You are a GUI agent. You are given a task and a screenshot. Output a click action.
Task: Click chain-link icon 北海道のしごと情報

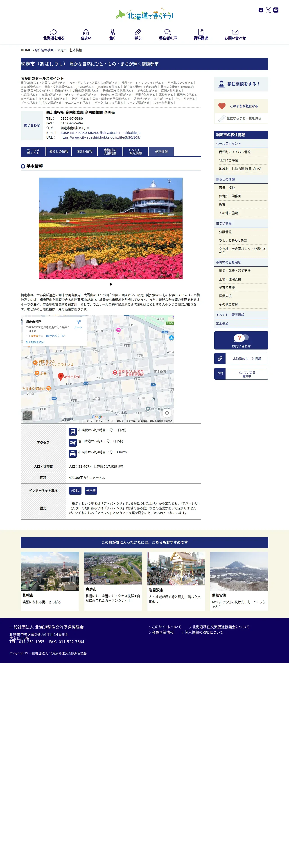pos(241,359)
